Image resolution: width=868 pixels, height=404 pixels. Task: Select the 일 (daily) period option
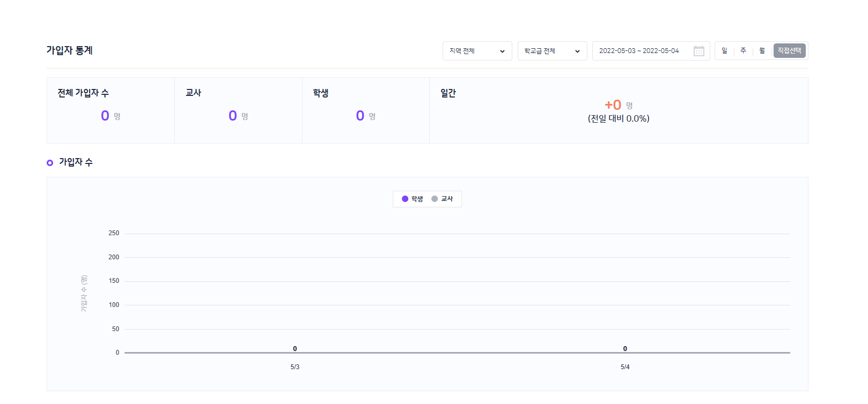724,51
